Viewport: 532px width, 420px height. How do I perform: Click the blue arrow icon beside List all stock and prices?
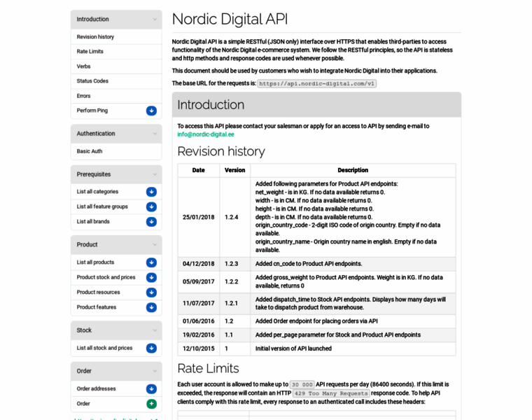[151, 348]
